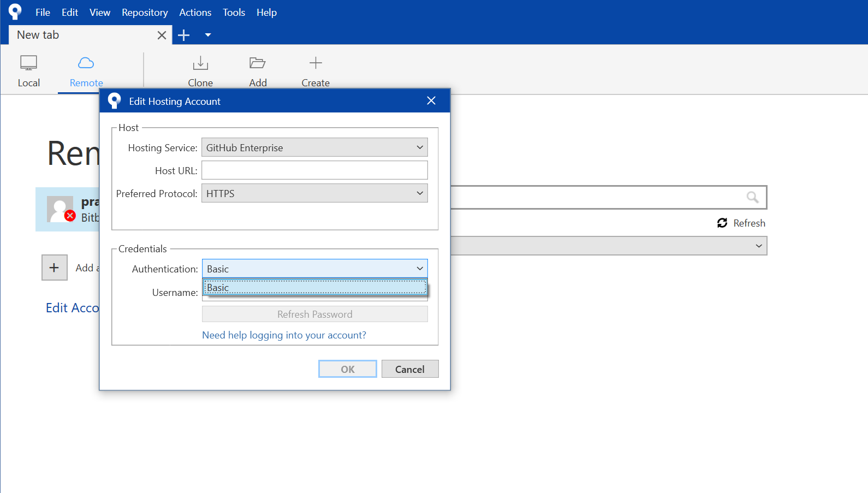Select Basic option in Authentication list
Viewport: 868px width, 493px height.
[314, 288]
